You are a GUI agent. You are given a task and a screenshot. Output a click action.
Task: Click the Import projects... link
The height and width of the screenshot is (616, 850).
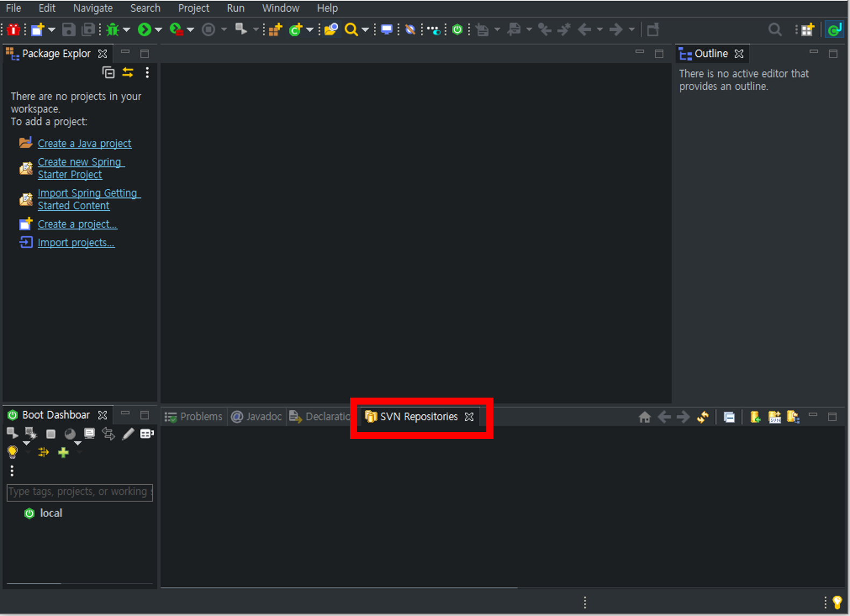tap(76, 243)
